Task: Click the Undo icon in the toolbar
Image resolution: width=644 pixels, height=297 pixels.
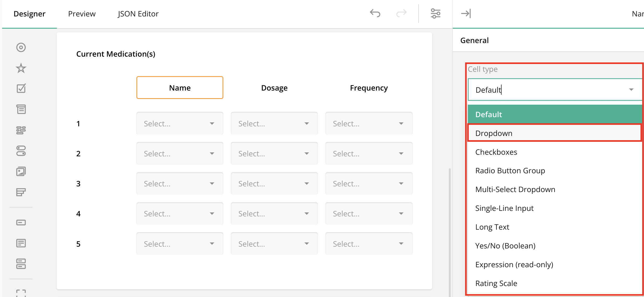Action: pyautogui.click(x=375, y=13)
